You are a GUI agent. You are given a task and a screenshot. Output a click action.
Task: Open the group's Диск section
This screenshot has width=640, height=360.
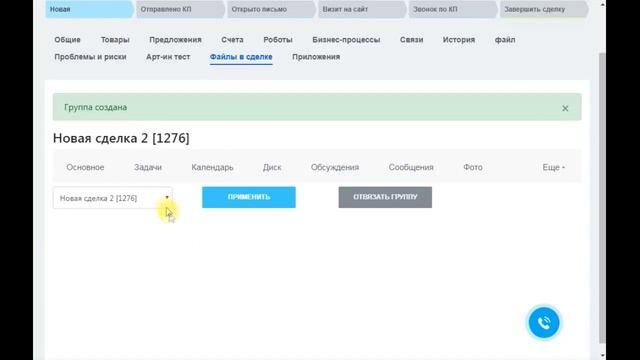[272, 167]
